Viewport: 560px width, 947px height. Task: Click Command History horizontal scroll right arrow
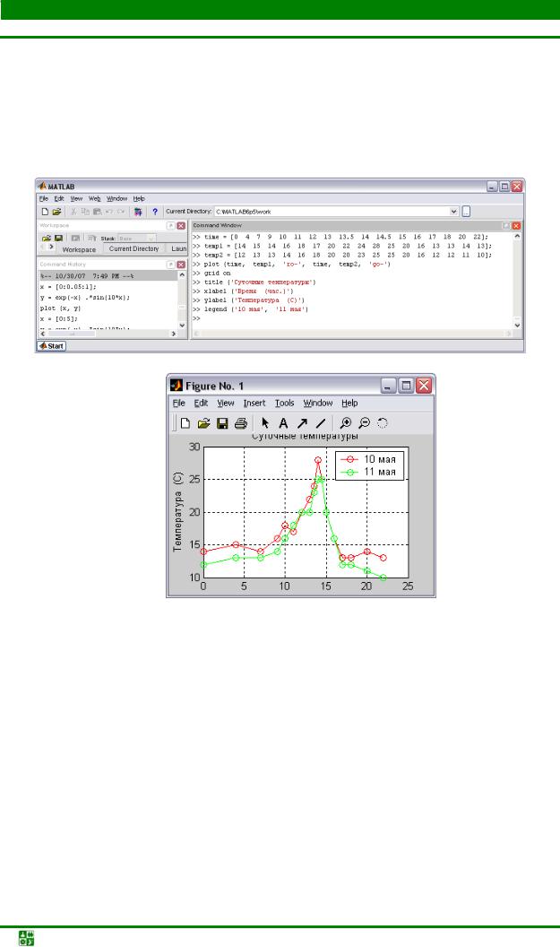click(174, 334)
